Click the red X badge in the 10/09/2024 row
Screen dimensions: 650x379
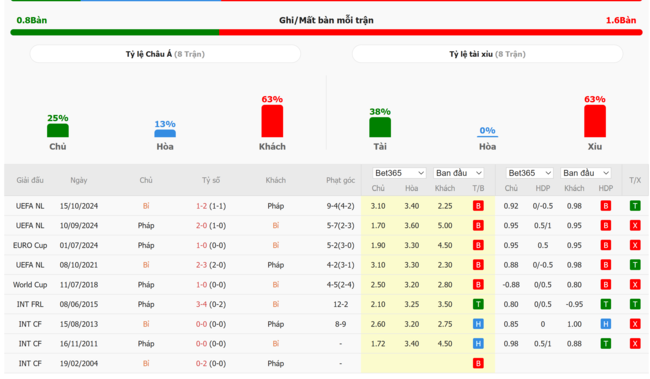(635, 226)
